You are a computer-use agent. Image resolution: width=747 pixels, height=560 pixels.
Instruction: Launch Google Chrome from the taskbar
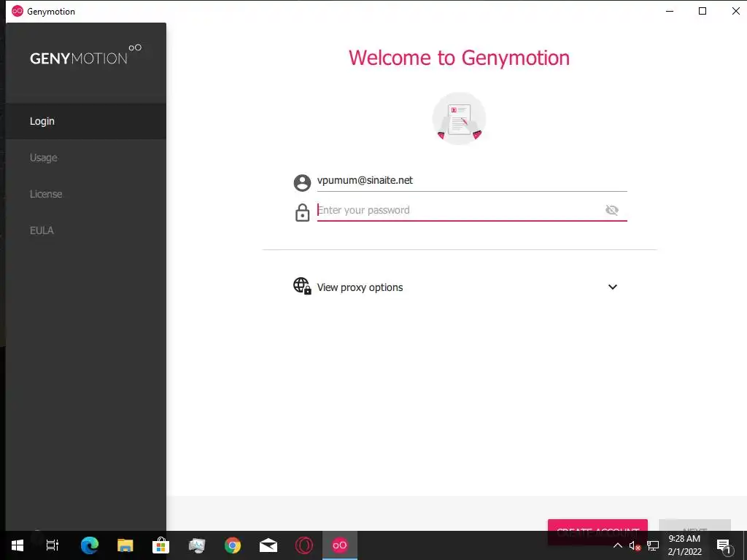pyautogui.click(x=233, y=545)
